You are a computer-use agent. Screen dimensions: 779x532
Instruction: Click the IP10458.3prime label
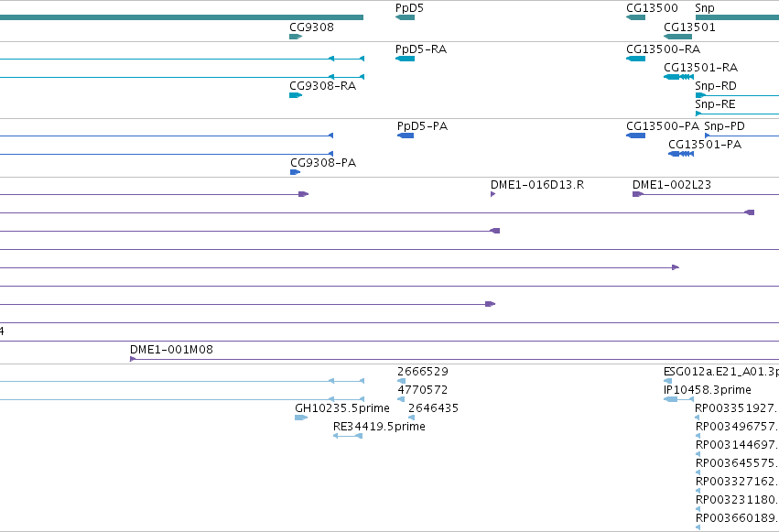pos(708,390)
